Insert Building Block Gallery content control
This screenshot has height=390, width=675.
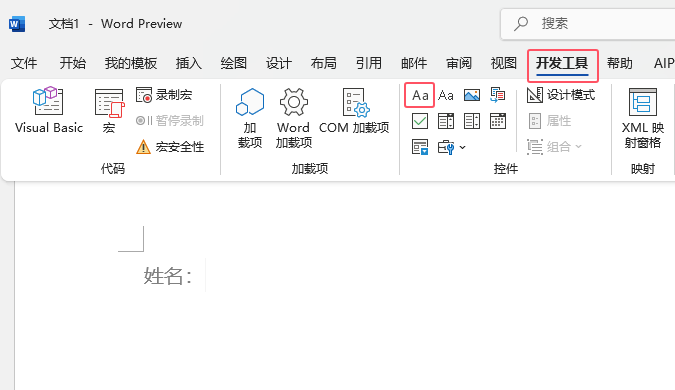(x=498, y=95)
